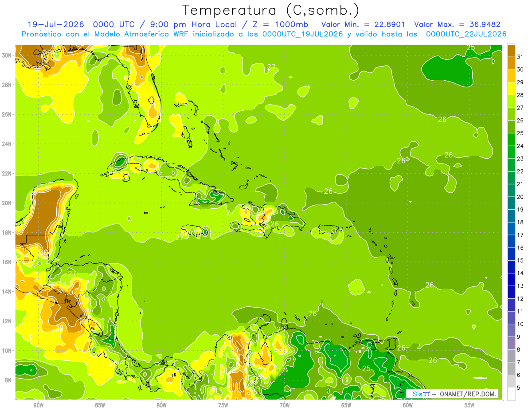Click the "75W" longitude axis label
532x411 pixels.
coord(223,406)
